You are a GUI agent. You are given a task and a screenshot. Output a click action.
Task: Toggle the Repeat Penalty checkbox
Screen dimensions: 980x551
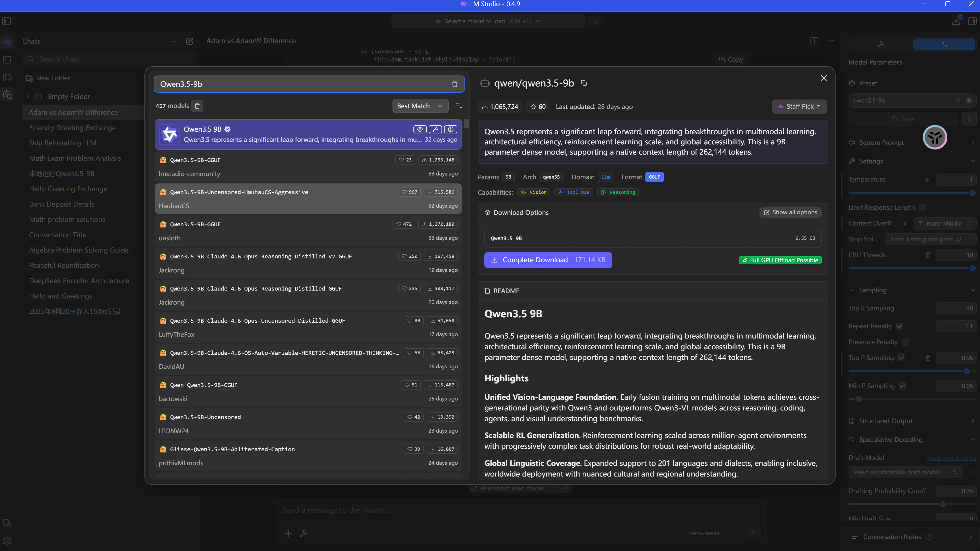coord(900,326)
